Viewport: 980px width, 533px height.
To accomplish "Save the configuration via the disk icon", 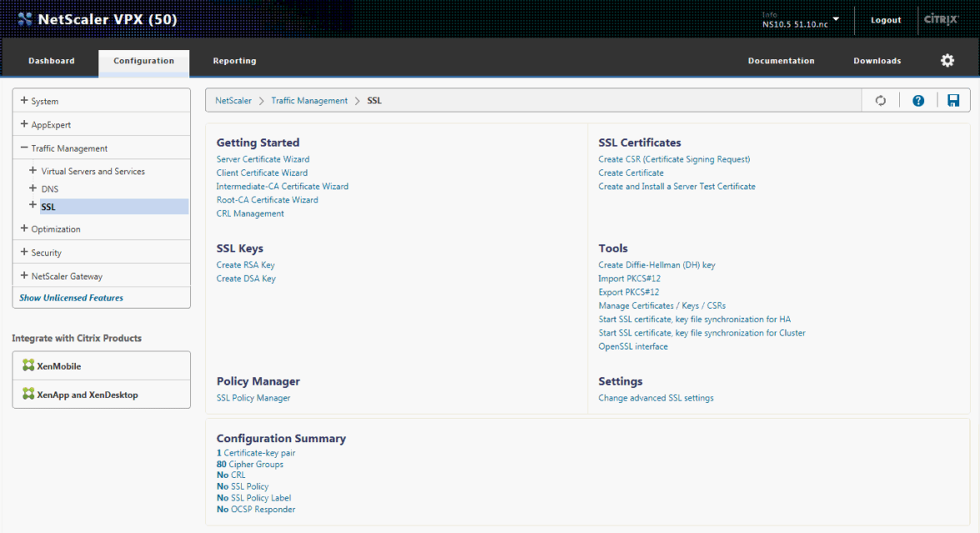I will click(x=953, y=100).
